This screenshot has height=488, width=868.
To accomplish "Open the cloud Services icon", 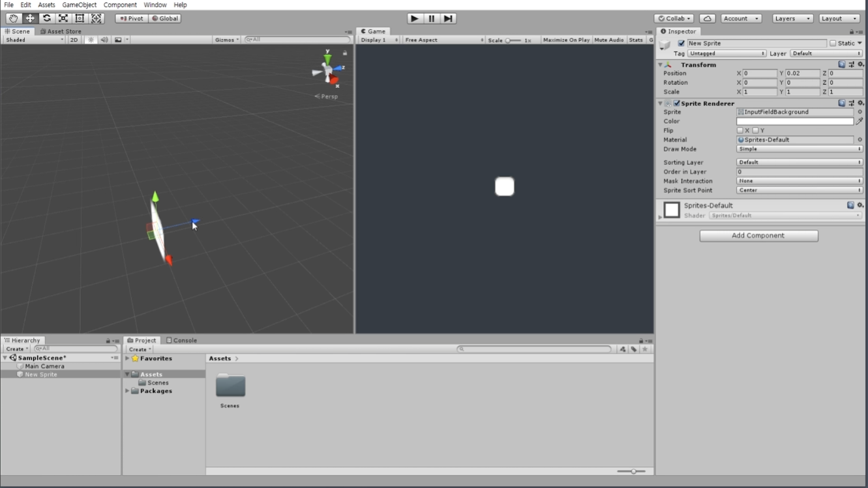I will [708, 18].
